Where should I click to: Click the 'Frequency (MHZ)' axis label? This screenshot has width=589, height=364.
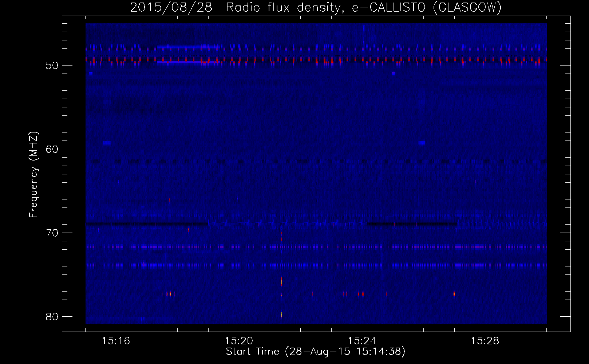pyautogui.click(x=33, y=175)
